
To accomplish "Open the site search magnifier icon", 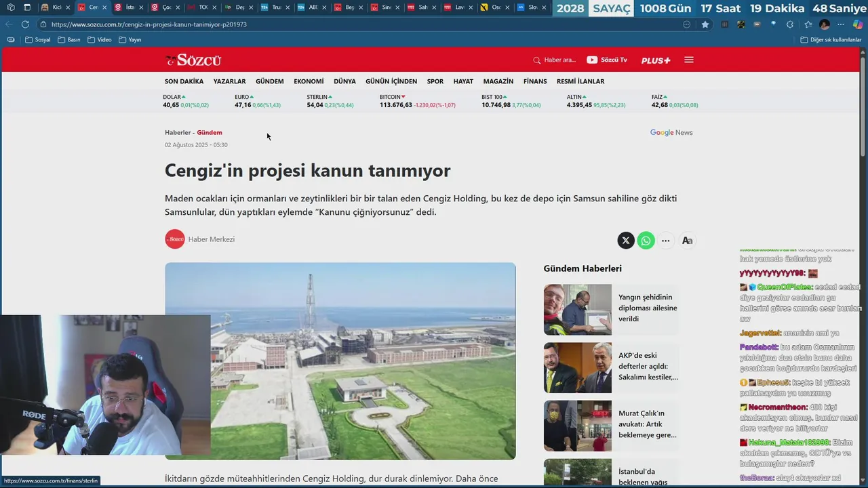I will coord(537,60).
